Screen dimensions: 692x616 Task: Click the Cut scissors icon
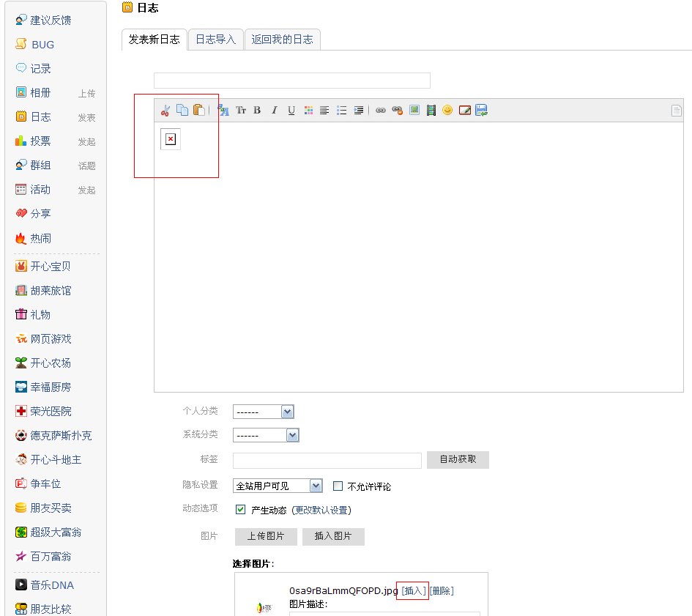(165, 111)
